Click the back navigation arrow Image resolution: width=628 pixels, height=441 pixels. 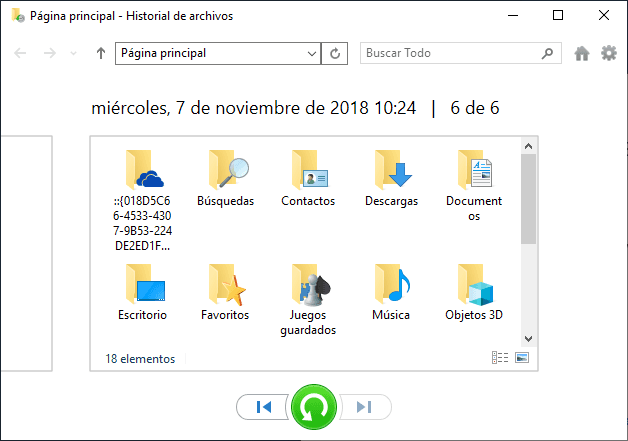pos(20,53)
